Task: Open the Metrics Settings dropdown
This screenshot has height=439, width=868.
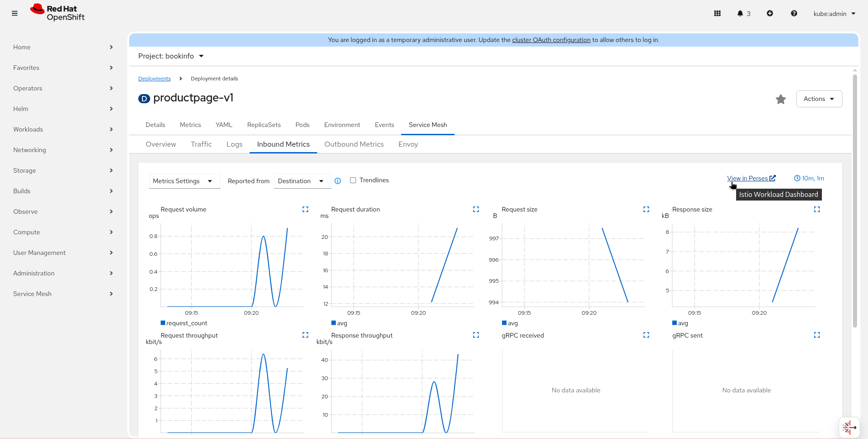Action: pyautogui.click(x=184, y=181)
